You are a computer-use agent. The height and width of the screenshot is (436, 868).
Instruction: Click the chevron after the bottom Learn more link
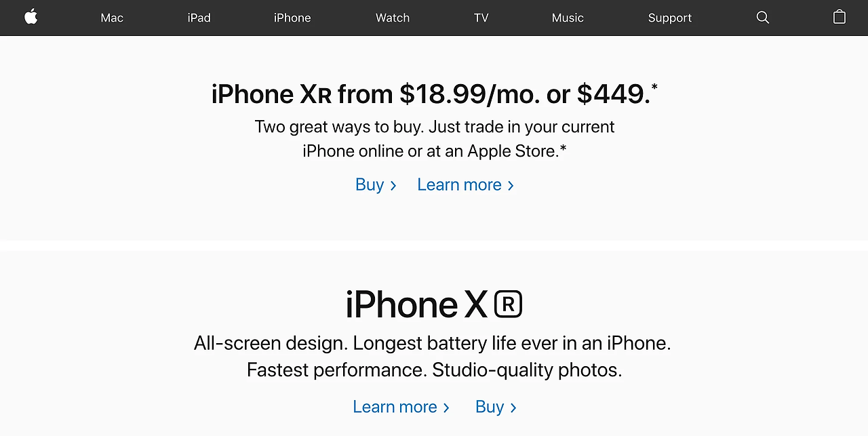click(x=446, y=408)
